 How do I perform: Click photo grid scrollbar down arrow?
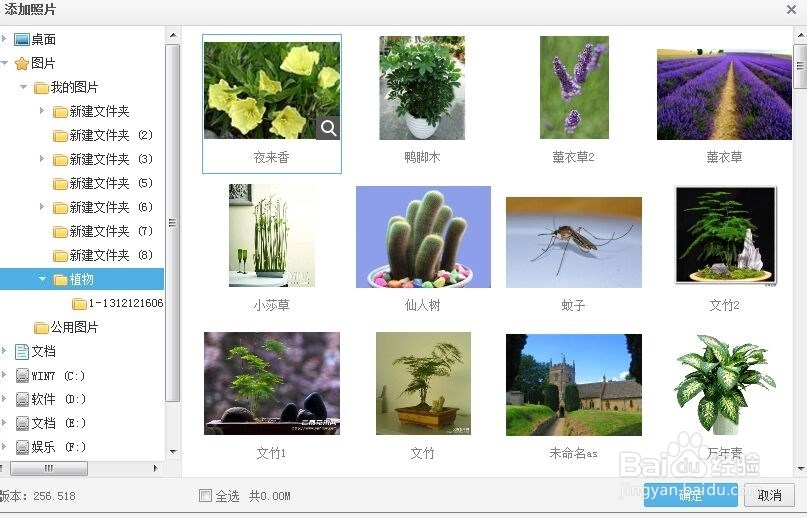point(800,468)
